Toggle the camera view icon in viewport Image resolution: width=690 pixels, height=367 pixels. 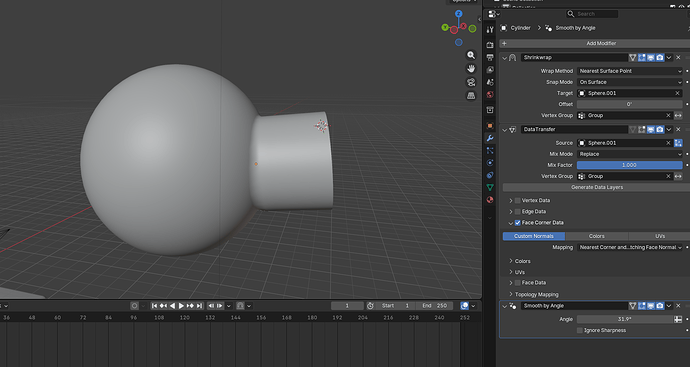tap(471, 82)
